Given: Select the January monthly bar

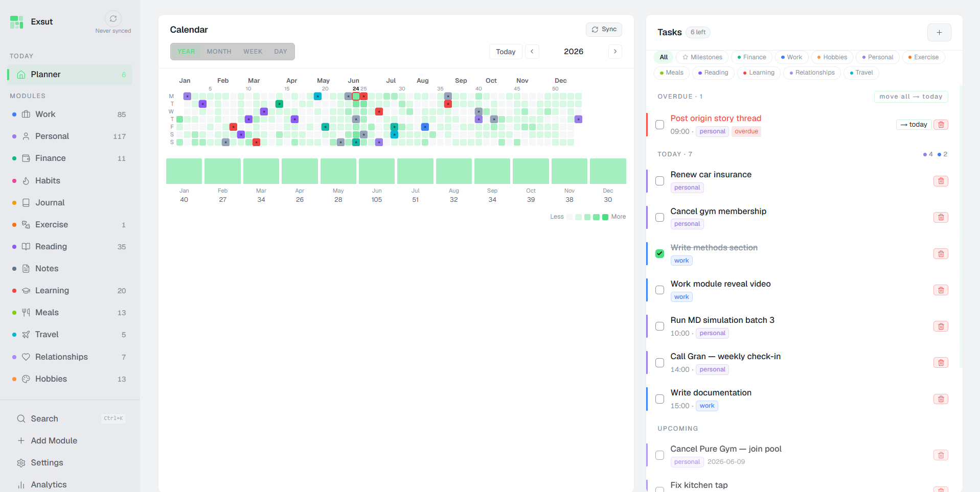Looking at the screenshot, I should point(184,171).
